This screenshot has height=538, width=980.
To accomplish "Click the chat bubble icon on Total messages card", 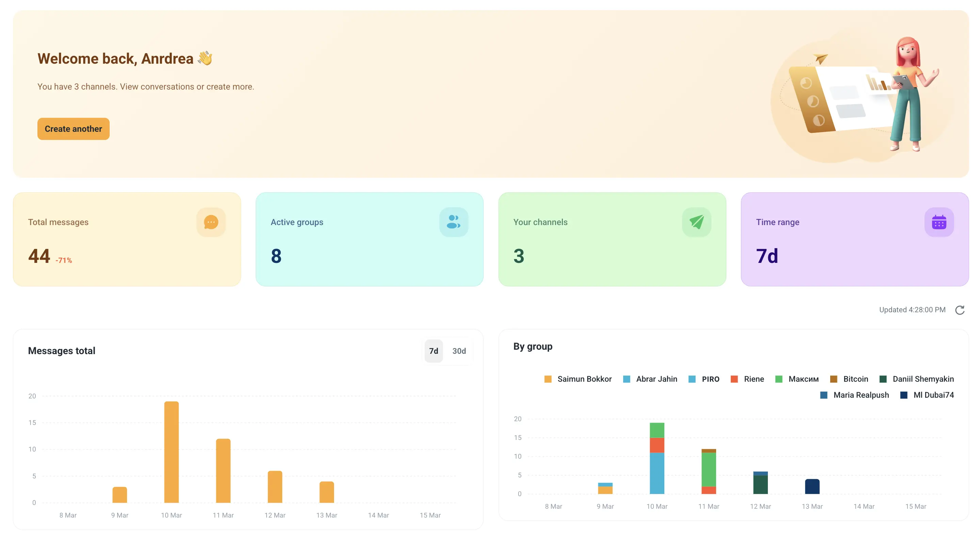I will coord(211,222).
